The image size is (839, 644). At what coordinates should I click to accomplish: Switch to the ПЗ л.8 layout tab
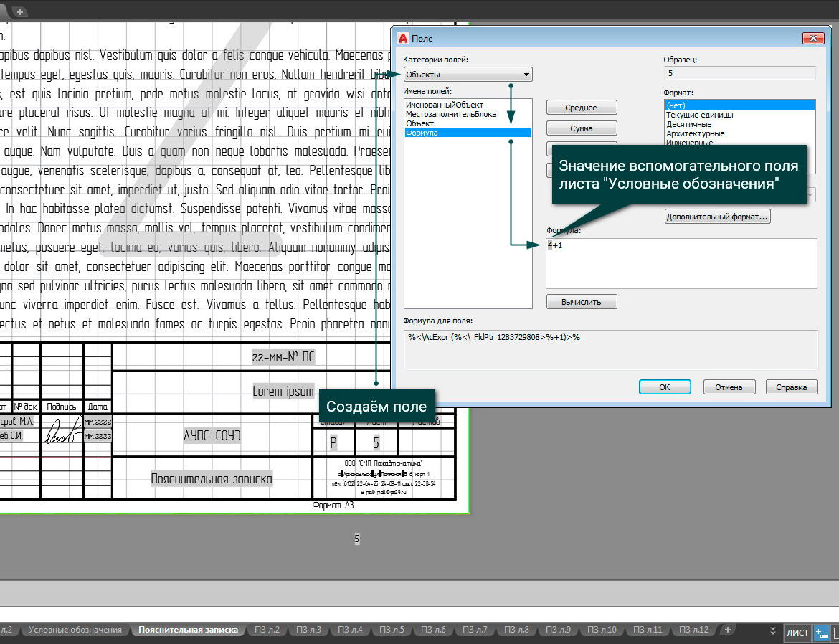pyautogui.click(x=516, y=629)
